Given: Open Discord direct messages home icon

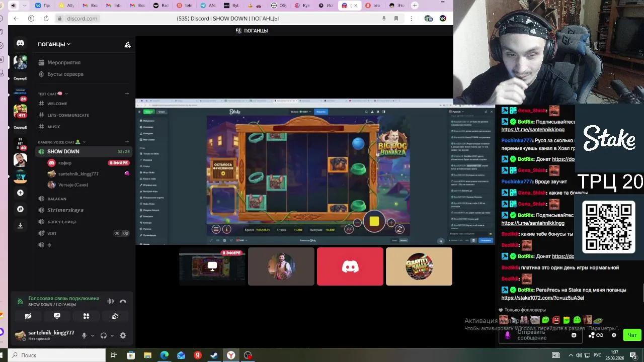Looking at the screenshot, I should [x=20, y=43].
